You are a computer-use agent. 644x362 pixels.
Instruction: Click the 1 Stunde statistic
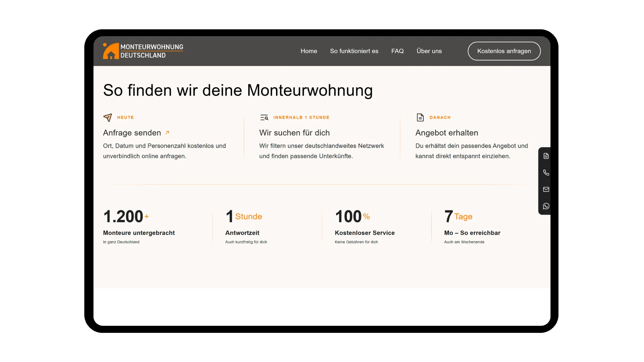coord(244,216)
